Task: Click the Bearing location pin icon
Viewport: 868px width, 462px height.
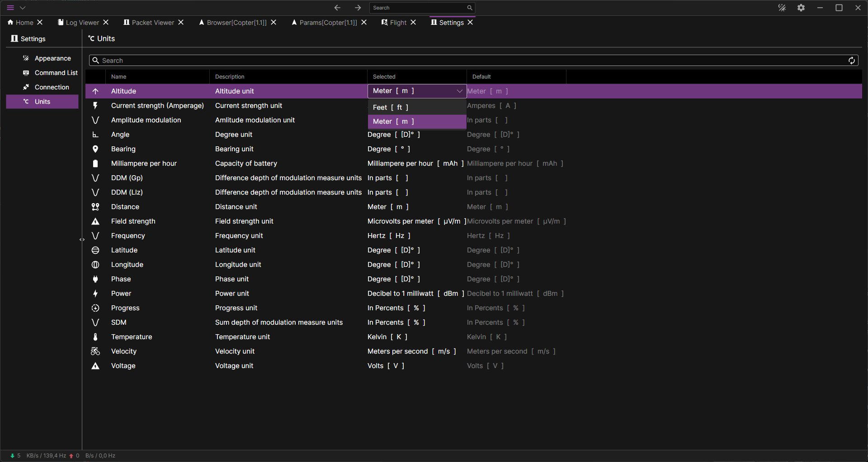Action: pyautogui.click(x=95, y=149)
